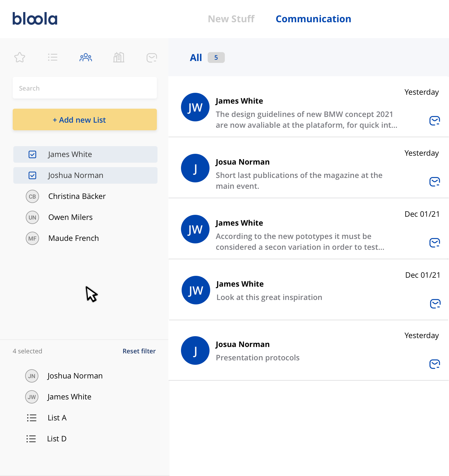Open message Look at this great inspiration

point(309,290)
